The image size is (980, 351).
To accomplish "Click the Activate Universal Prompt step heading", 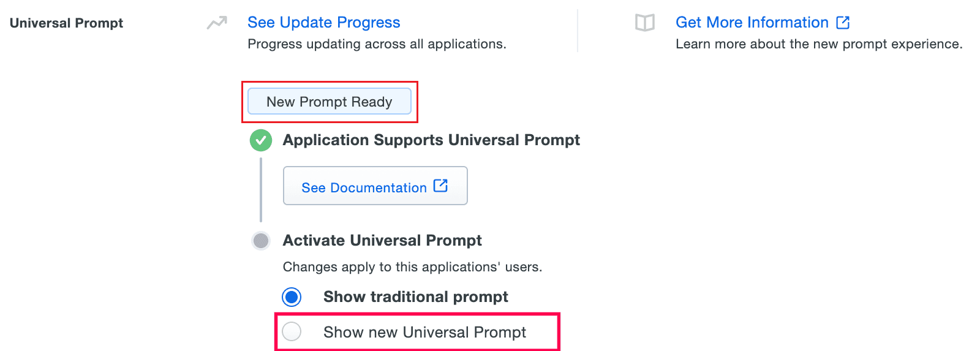I will pyautogui.click(x=382, y=240).
